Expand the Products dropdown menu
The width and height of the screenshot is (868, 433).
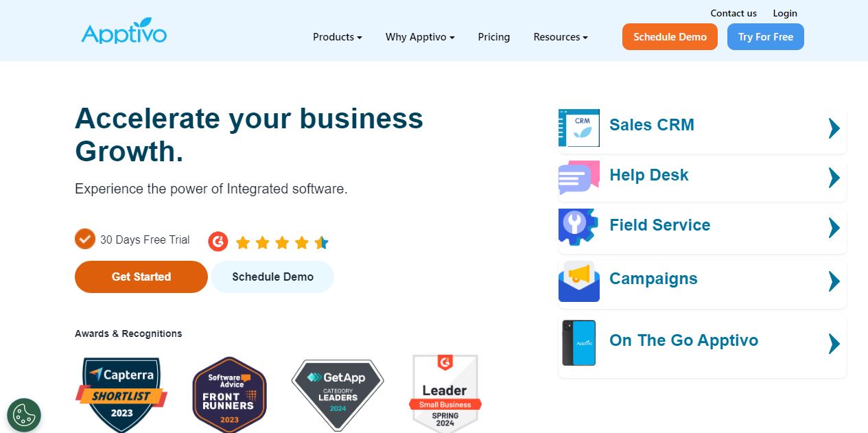[337, 37]
